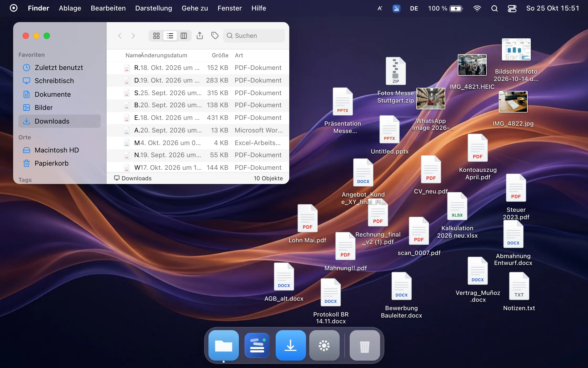
Task: Select the 431 KB PDF row
Action: (x=198, y=117)
